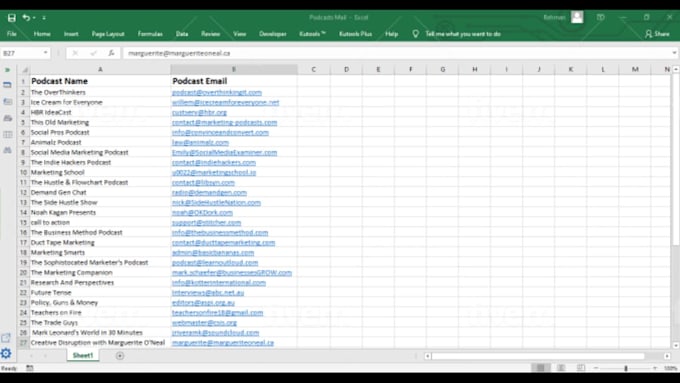Click into the formula bar text
680x383 pixels.
pyautogui.click(x=396, y=53)
